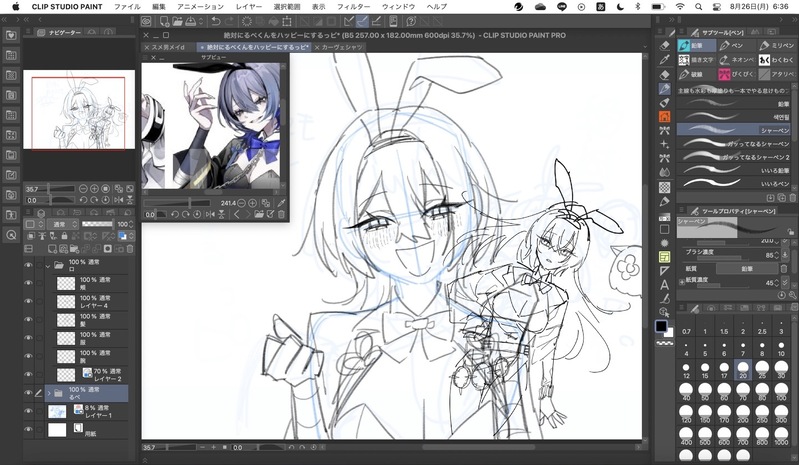
Task: Switch to the カーヴェシャツ canvas tab
Action: coord(338,47)
